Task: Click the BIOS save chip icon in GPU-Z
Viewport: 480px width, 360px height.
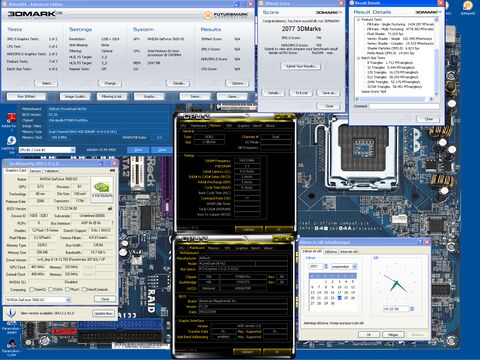Action: pos(110,208)
